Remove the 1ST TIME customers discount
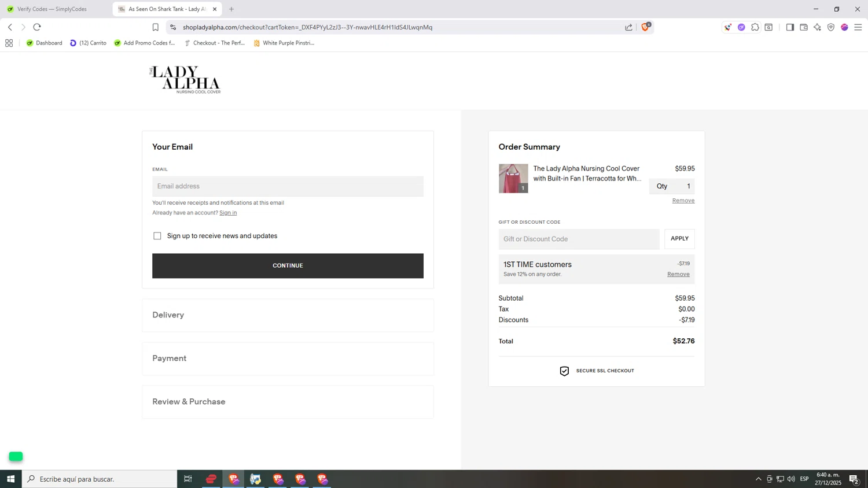The height and width of the screenshot is (488, 868). point(678,274)
